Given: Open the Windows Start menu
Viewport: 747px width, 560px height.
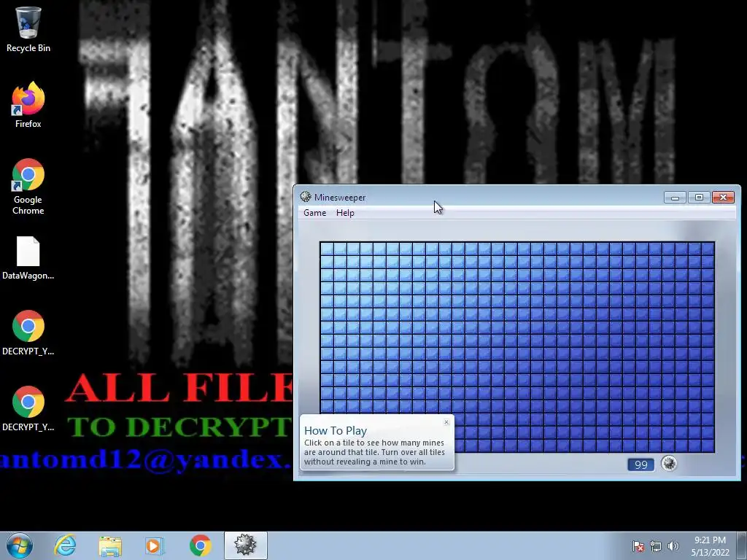Looking at the screenshot, I should 20,545.
